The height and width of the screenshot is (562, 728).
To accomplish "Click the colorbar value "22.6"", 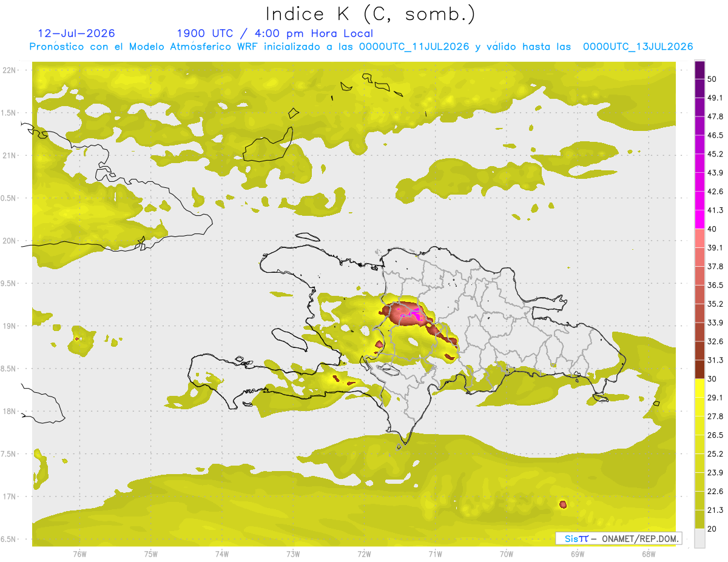I will (x=715, y=492).
